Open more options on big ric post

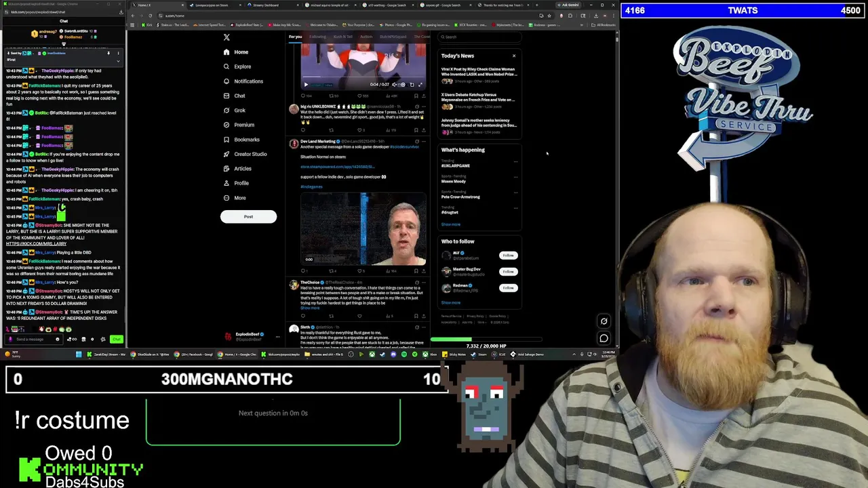423,106
